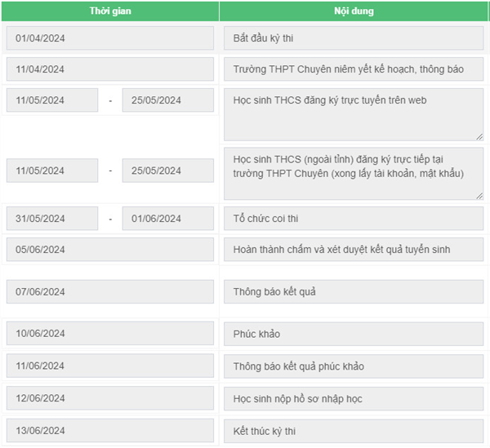Grab resize handle of 'ngoài tỉnh' textarea
Screen dimensions: 490x448
[x=479, y=196]
